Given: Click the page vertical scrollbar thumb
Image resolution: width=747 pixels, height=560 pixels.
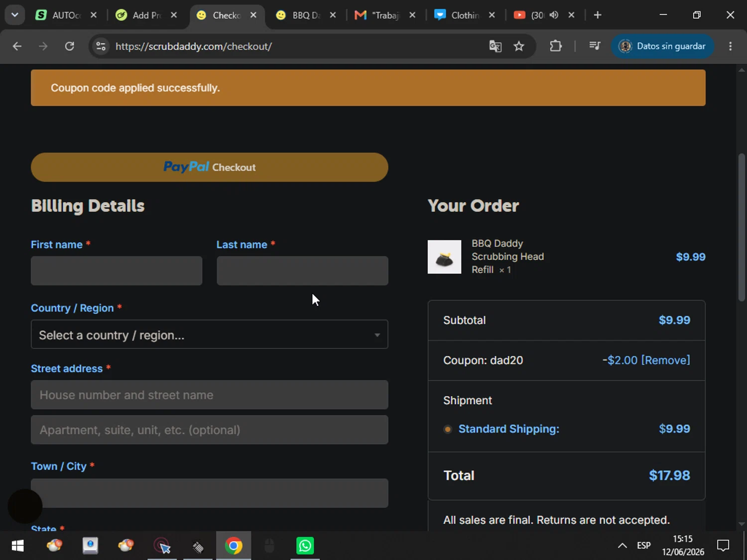Looking at the screenshot, I should tap(742, 227).
